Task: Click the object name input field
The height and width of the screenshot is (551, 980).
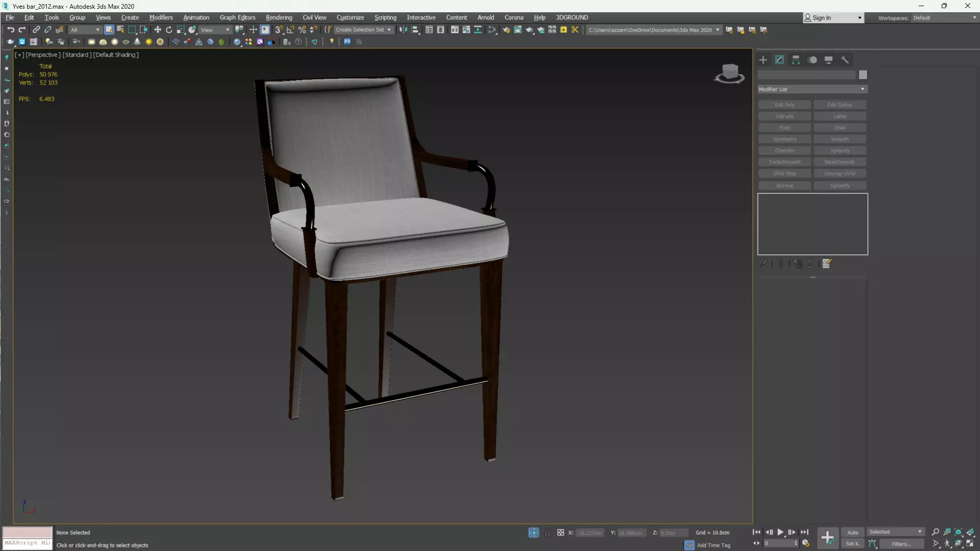Action: [x=806, y=75]
